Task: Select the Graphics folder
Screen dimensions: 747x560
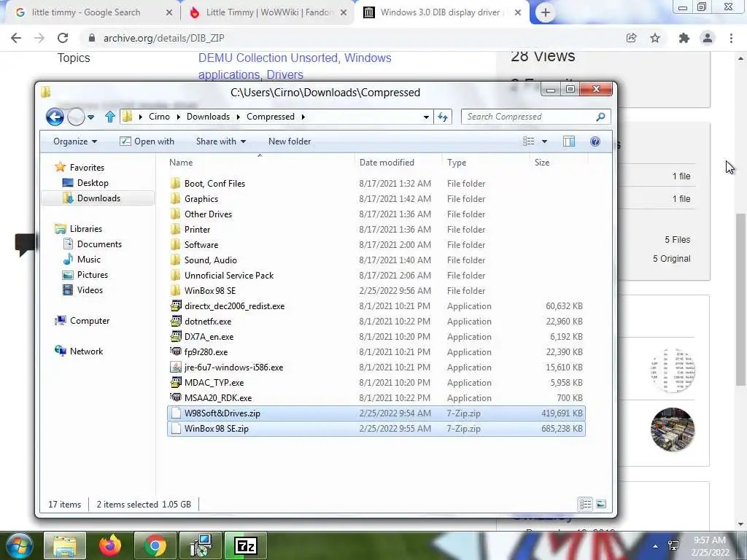Action: click(376, 198)
